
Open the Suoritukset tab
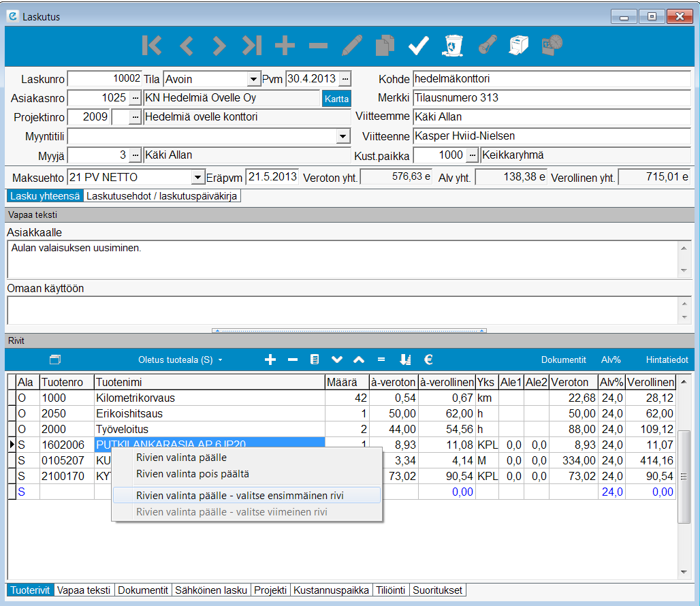point(437,590)
